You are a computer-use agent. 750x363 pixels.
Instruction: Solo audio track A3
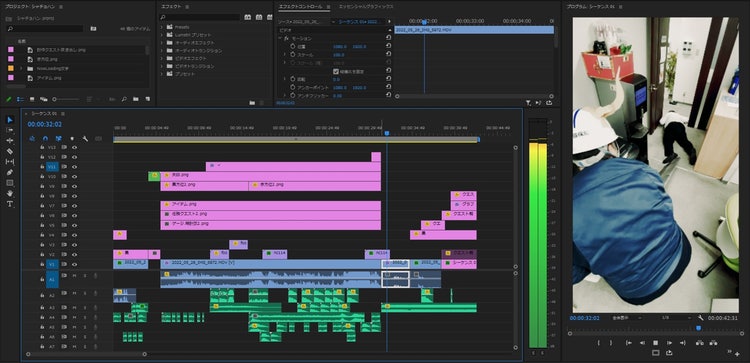[x=85, y=307]
